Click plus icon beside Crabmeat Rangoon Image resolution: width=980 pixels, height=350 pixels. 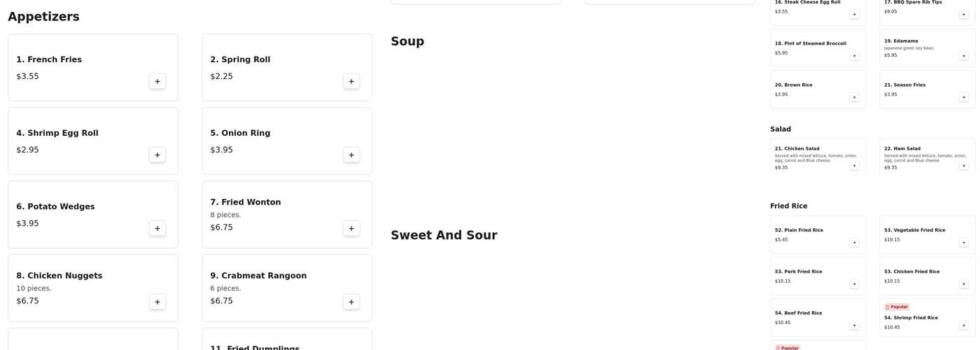[x=351, y=302]
